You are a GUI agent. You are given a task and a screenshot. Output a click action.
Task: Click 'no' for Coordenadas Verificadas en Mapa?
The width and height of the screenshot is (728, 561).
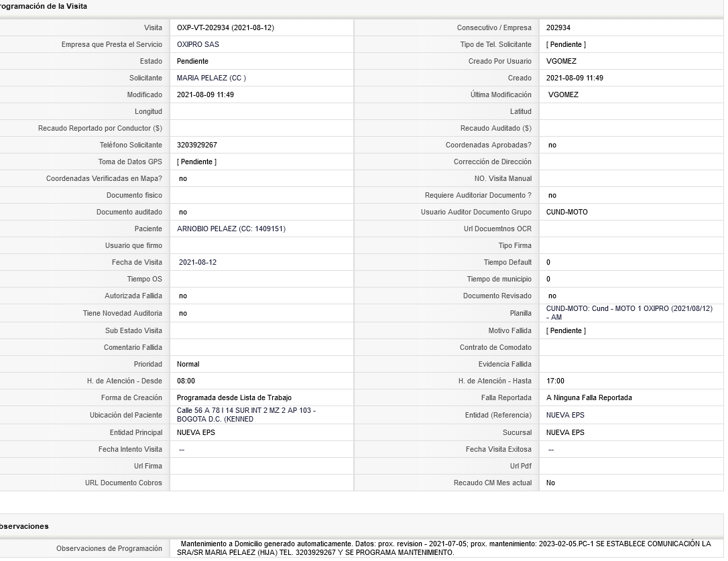click(x=183, y=179)
